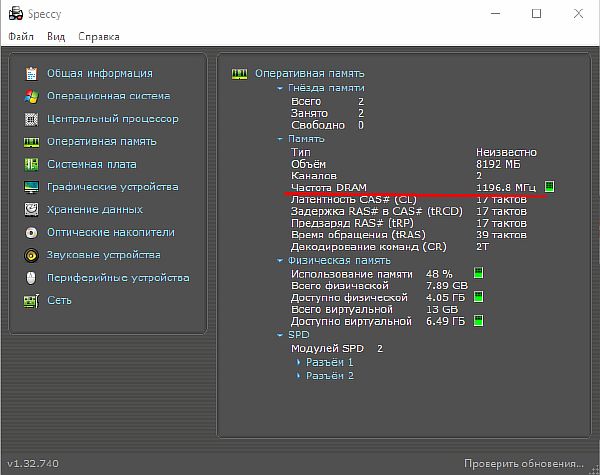Click the motherboard icon in sidebar
600x475 pixels.
(x=31, y=165)
